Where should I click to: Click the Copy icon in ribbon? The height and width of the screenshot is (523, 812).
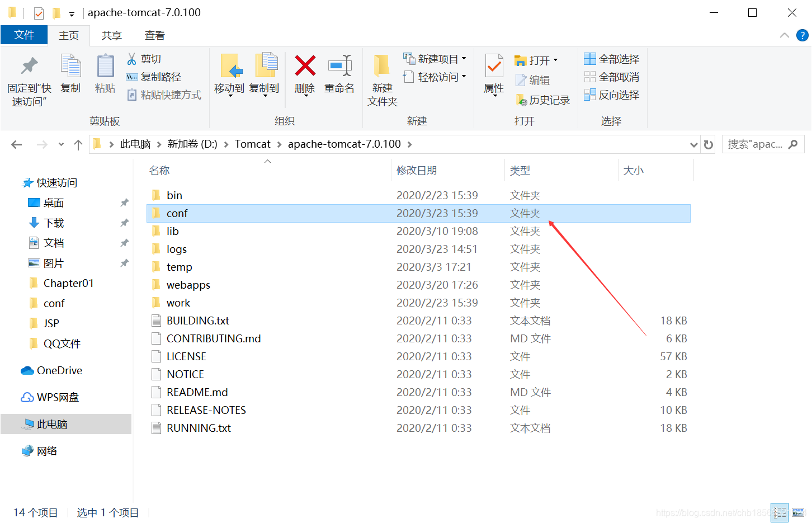(x=70, y=67)
